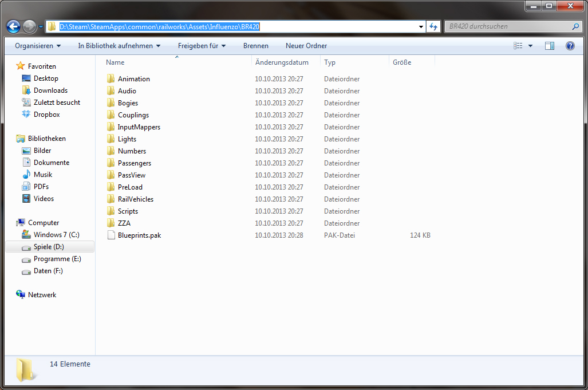588x390 pixels.
Task: Go back with the Back arrow button
Action: 14,26
